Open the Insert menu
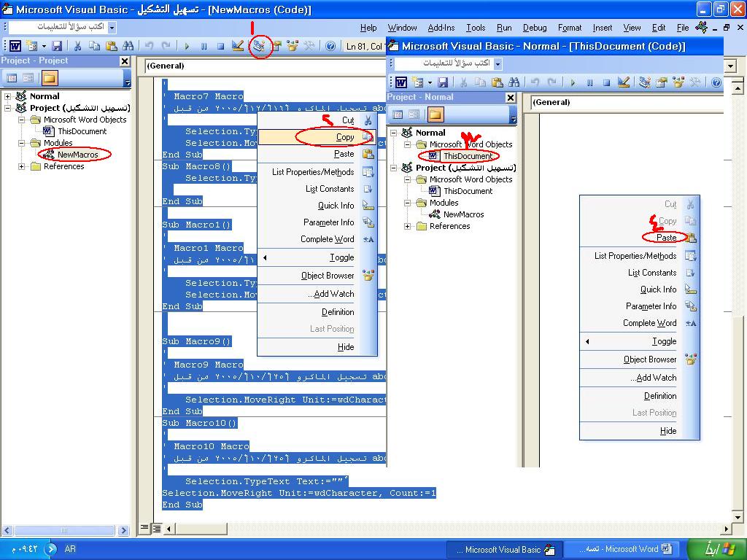 602,28
